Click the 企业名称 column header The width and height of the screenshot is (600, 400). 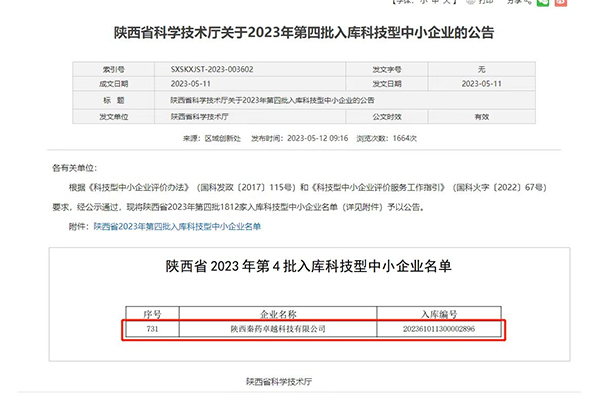278,314
